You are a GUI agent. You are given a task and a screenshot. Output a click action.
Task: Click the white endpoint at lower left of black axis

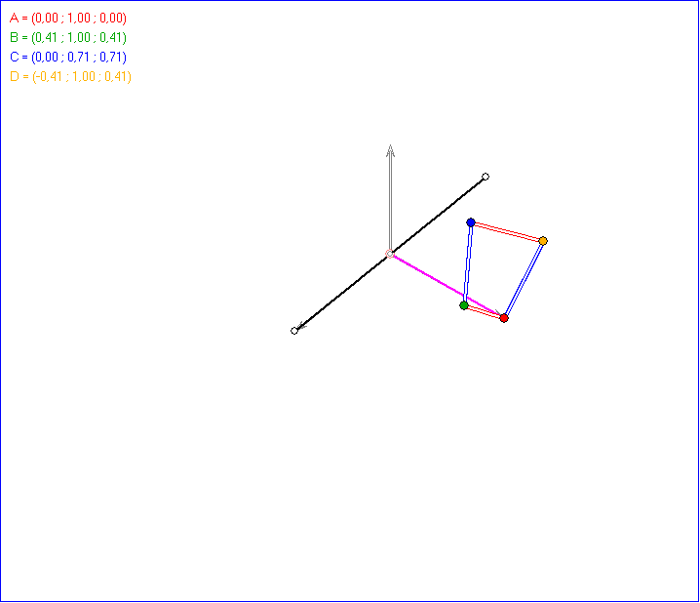click(294, 331)
